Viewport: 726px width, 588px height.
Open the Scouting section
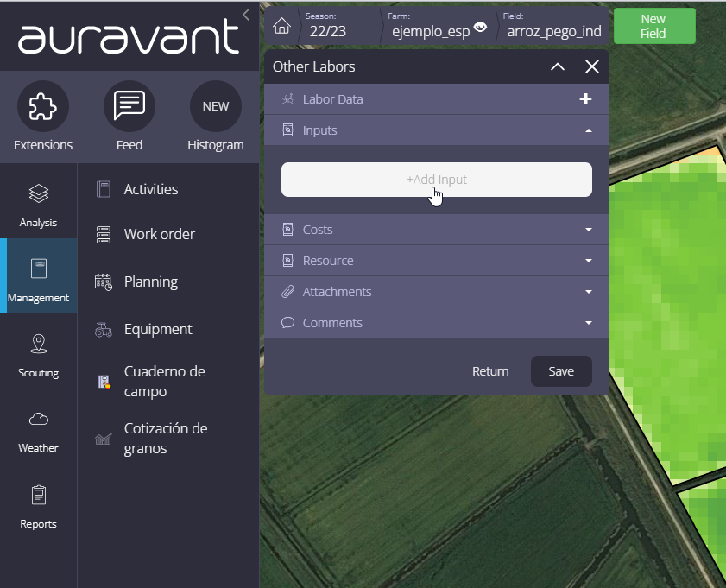point(39,356)
